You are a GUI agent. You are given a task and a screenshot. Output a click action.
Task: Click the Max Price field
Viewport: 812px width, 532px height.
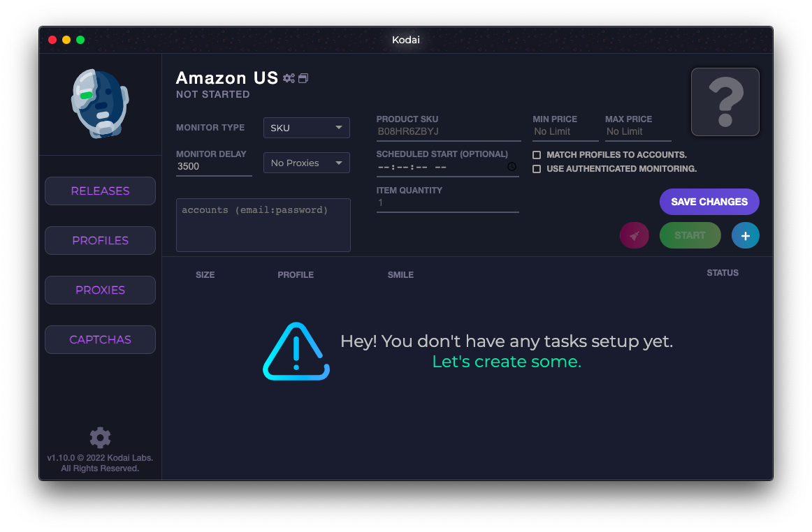(638, 132)
